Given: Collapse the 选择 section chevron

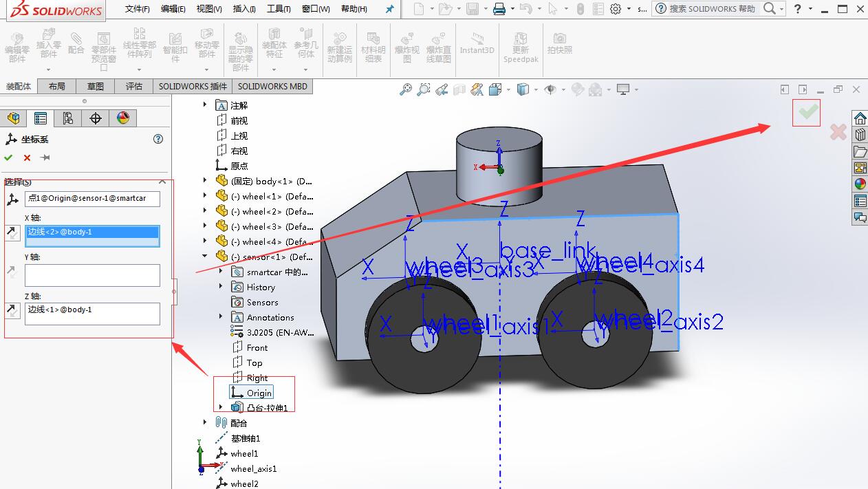Looking at the screenshot, I should tap(162, 182).
